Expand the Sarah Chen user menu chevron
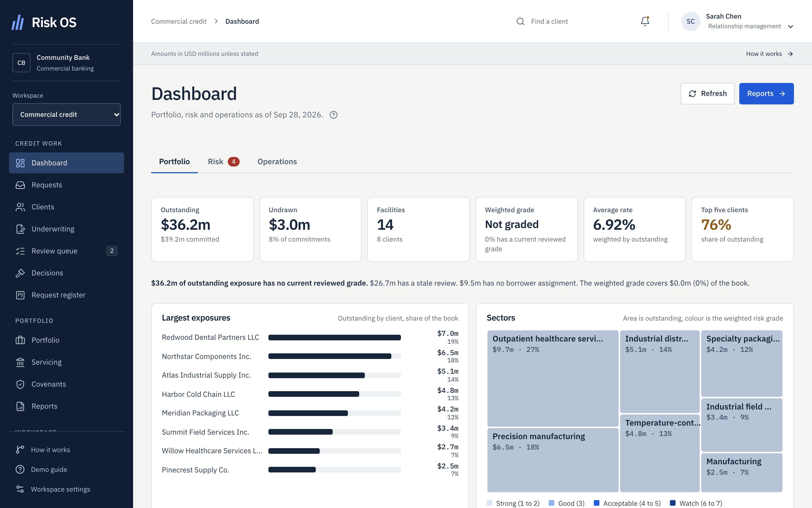Image resolution: width=812 pixels, height=508 pixels. coord(790,27)
